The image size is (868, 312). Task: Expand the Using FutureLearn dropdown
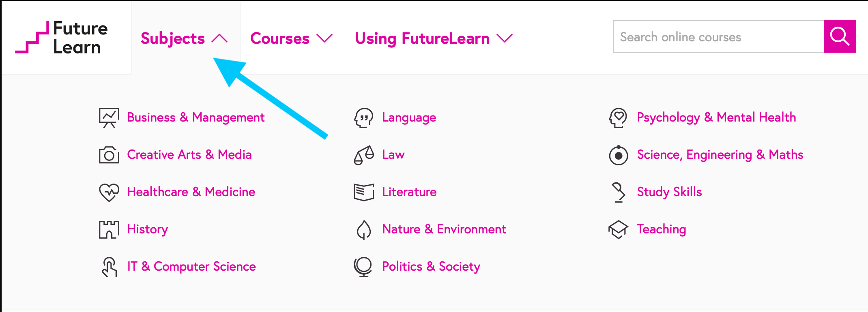point(433,38)
